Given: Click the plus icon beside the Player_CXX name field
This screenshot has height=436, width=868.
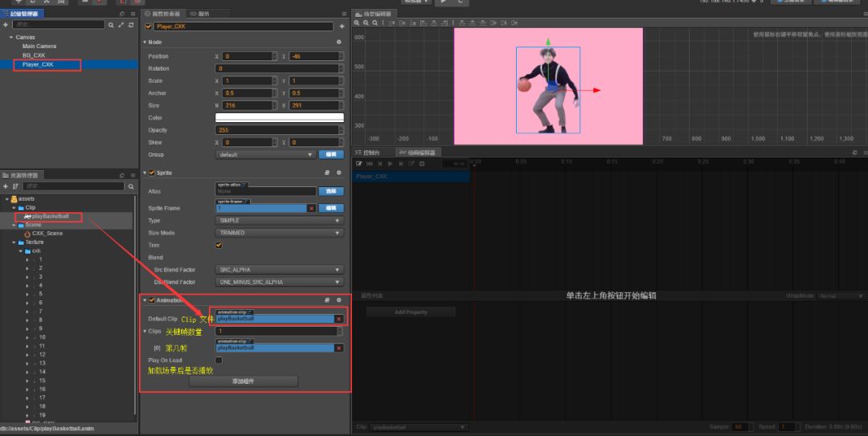Looking at the screenshot, I should click(x=342, y=26).
